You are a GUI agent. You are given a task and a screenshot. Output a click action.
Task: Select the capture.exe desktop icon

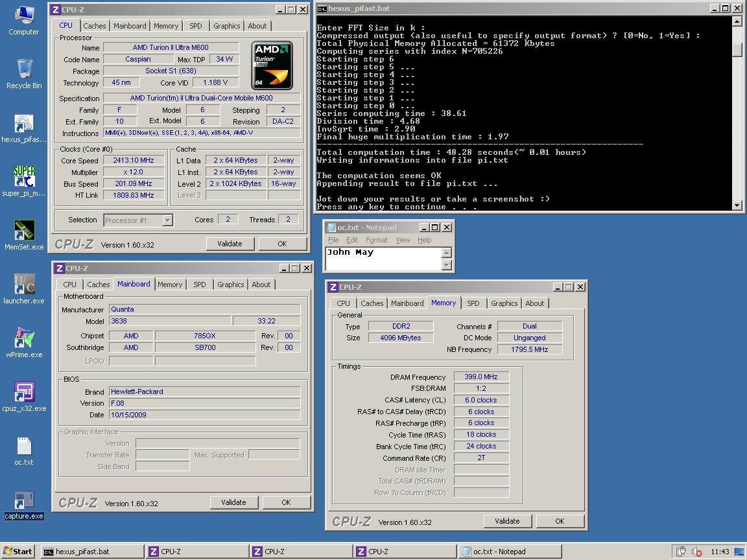coord(24,506)
